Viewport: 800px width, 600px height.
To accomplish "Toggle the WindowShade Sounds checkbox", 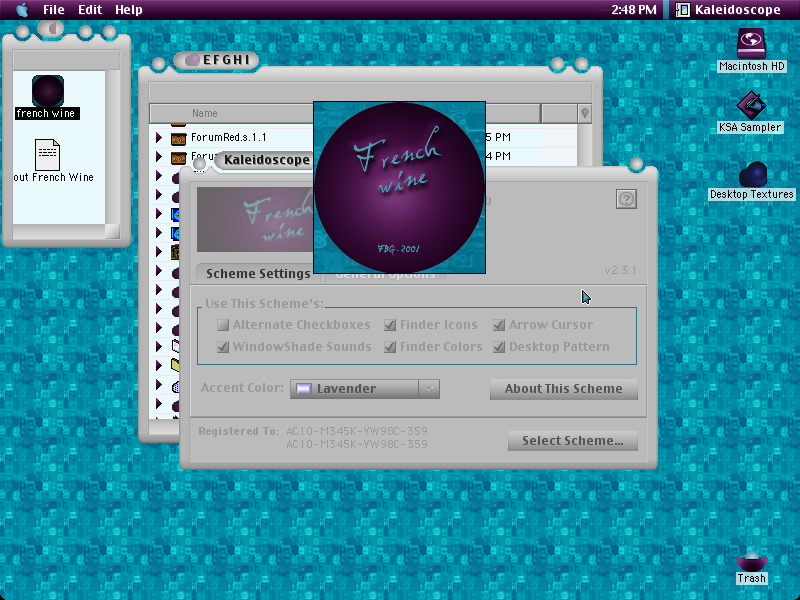I will tap(223, 347).
